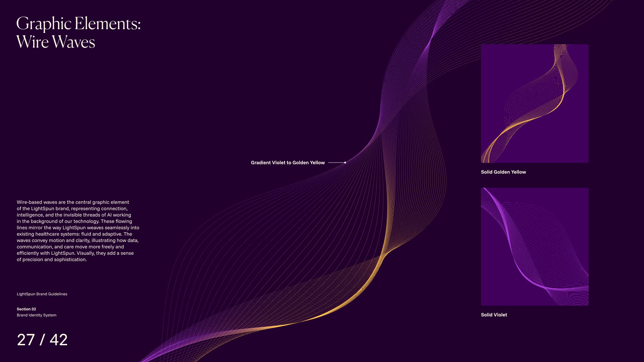Click the callout dot on the gradient wave
The image size is (644, 362).
pyautogui.click(x=345, y=163)
